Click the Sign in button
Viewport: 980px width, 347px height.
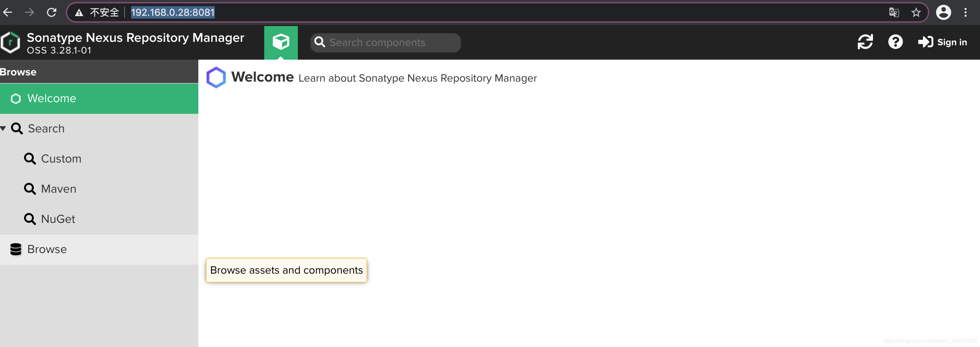point(942,42)
